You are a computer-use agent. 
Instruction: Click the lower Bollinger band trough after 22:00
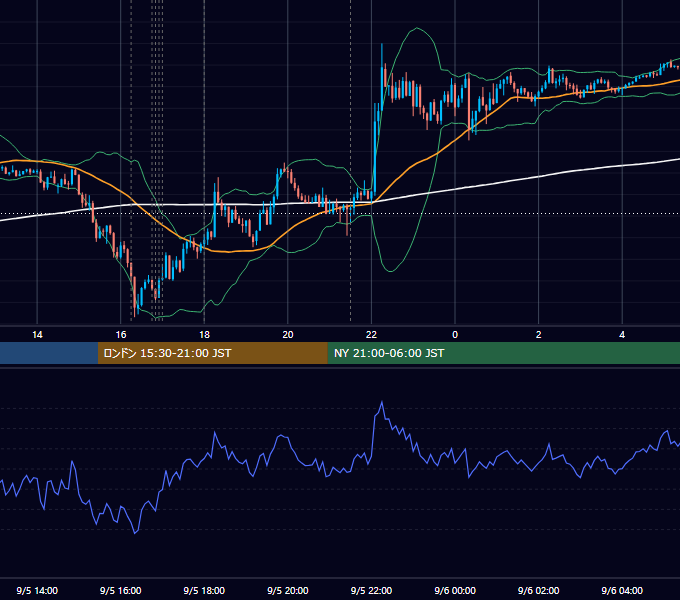coord(391,271)
